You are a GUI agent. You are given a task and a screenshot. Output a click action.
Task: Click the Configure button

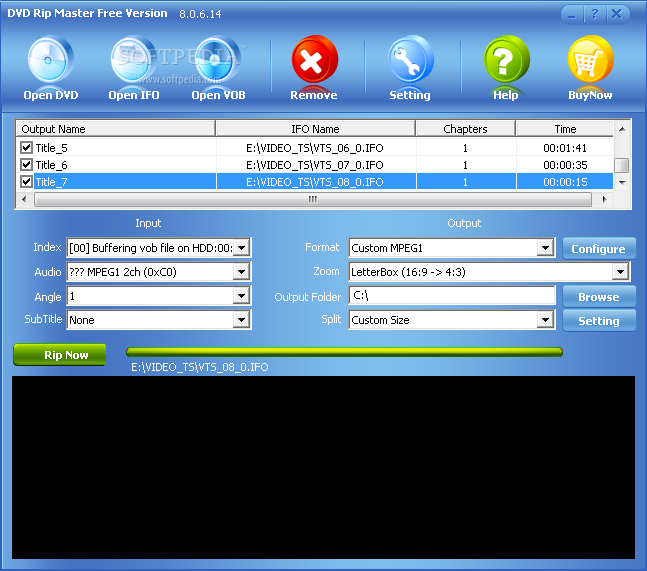pos(599,248)
